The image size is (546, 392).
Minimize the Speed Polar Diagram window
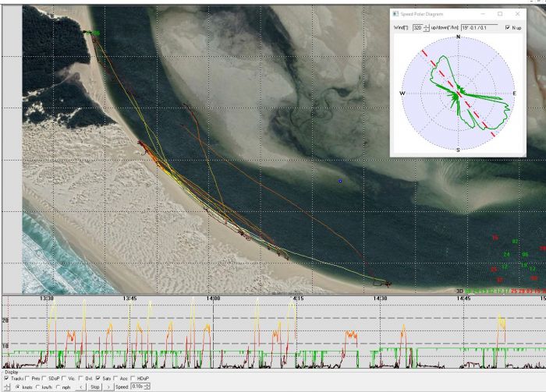(x=483, y=14)
